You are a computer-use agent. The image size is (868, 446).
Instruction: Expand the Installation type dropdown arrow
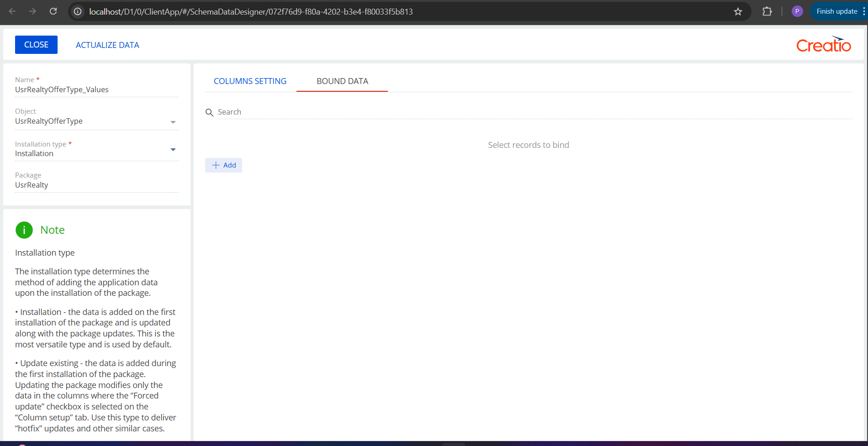[173, 150]
